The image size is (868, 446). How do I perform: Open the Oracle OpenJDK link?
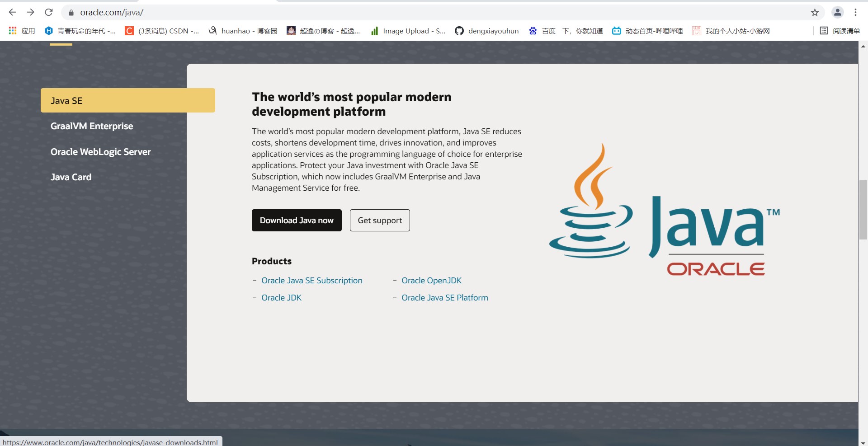tap(432, 281)
